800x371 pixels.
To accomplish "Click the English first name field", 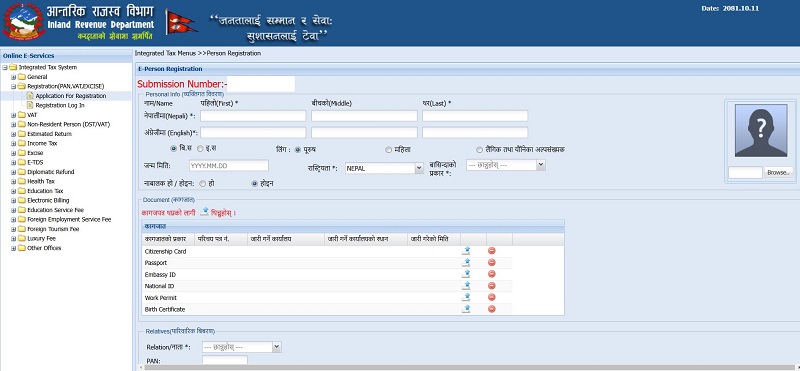I will pos(253,133).
